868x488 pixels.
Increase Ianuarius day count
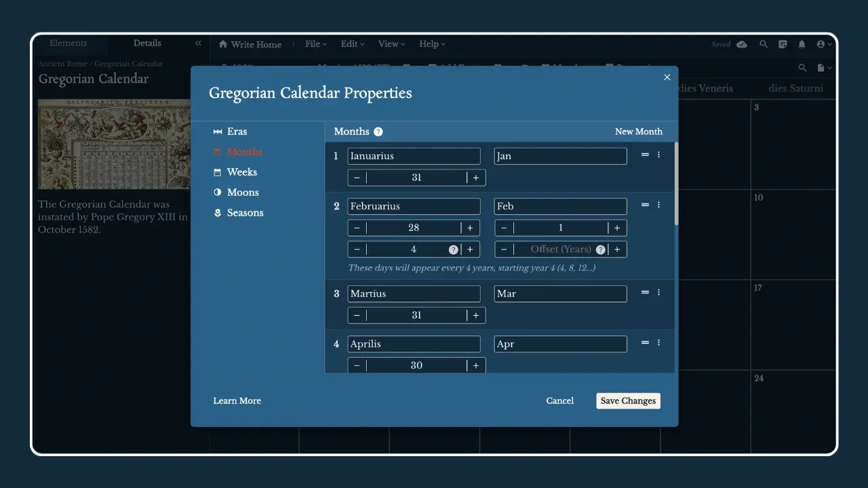coord(476,178)
